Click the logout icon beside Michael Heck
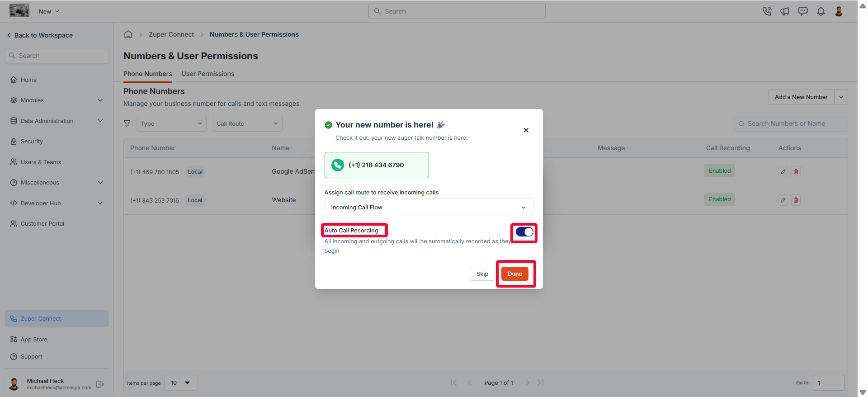Image resolution: width=868 pixels, height=397 pixels. pos(100,384)
